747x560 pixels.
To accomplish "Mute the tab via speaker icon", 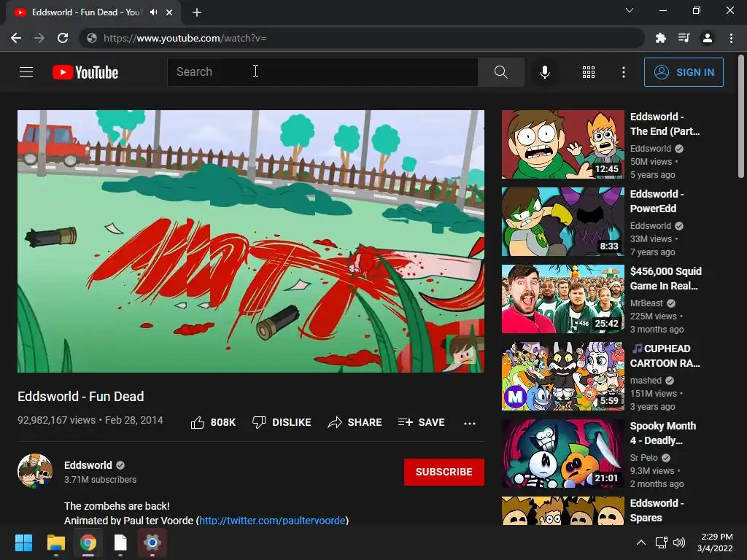I will (153, 12).
